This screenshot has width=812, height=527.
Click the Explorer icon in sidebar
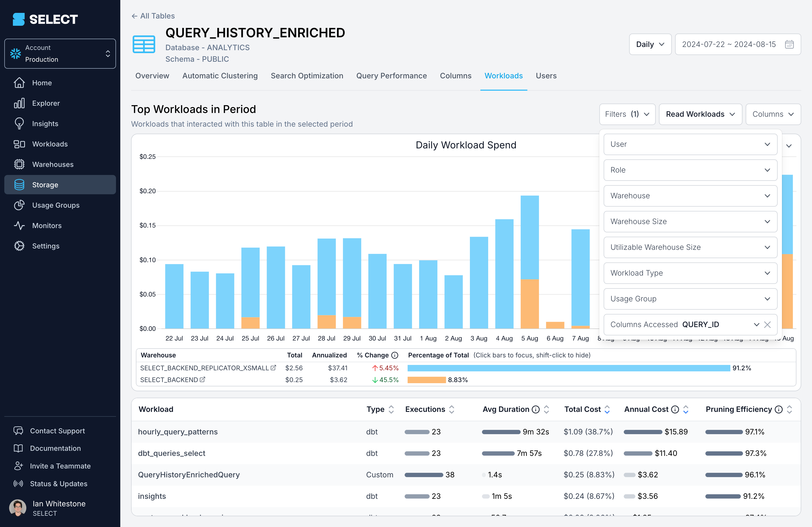tap(19, 103)
